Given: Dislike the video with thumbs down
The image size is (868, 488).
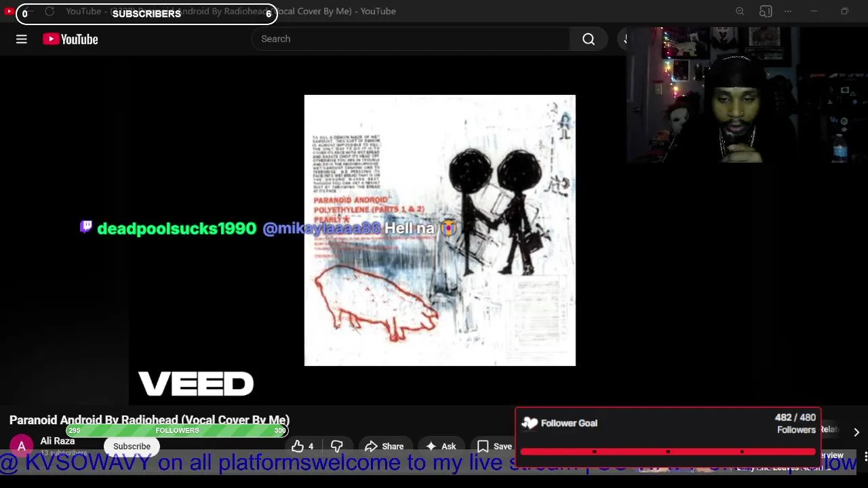Looking at the screenshot, I should (337, 447).
